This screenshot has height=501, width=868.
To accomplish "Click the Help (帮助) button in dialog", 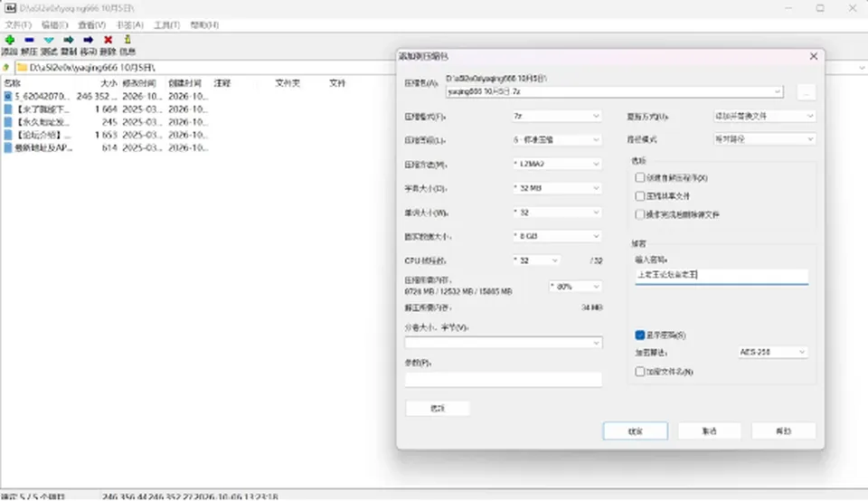I will point(783,431).
